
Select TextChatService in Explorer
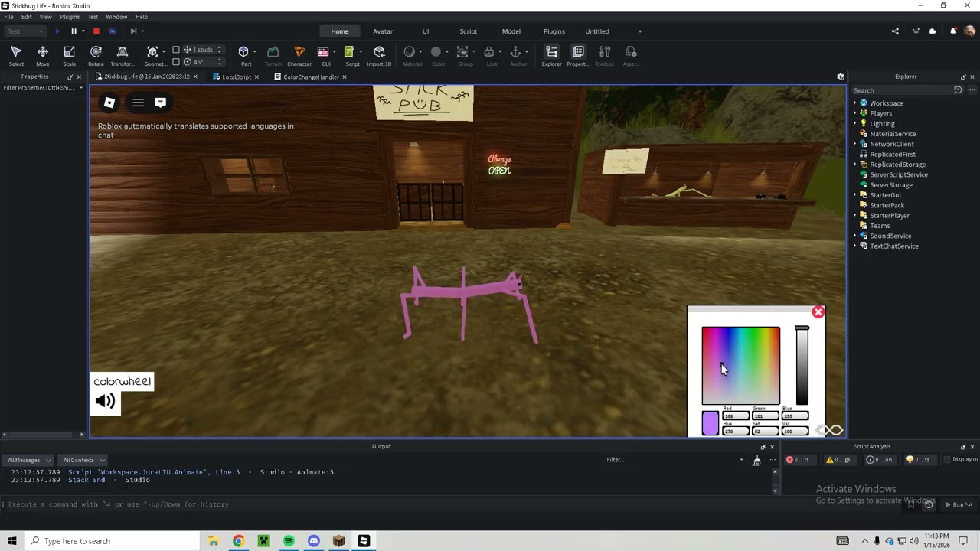click(x=893, y=246)
